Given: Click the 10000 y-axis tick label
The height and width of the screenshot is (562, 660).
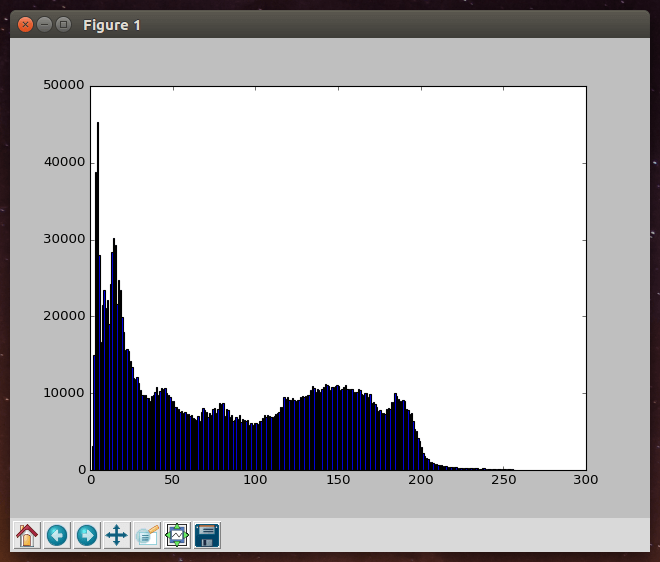Looking at the screenshot, I should 64,393.
